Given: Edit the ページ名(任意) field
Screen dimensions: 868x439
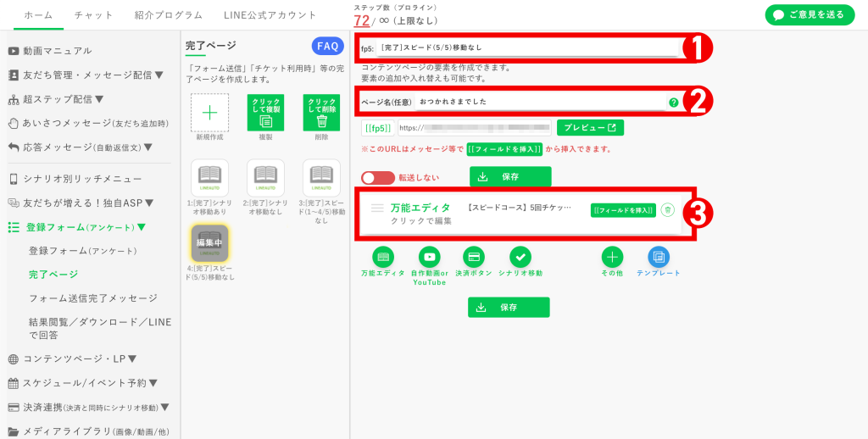Looking at the screenshot, I should (540, 102).
